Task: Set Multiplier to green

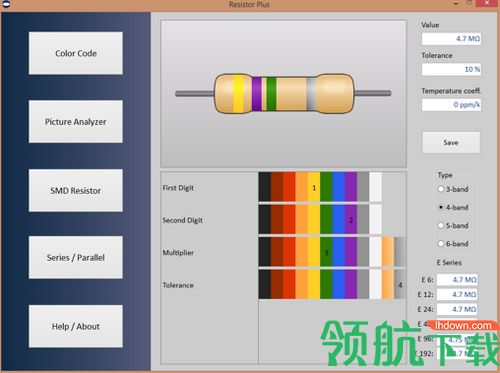Action: pos(326,252)
